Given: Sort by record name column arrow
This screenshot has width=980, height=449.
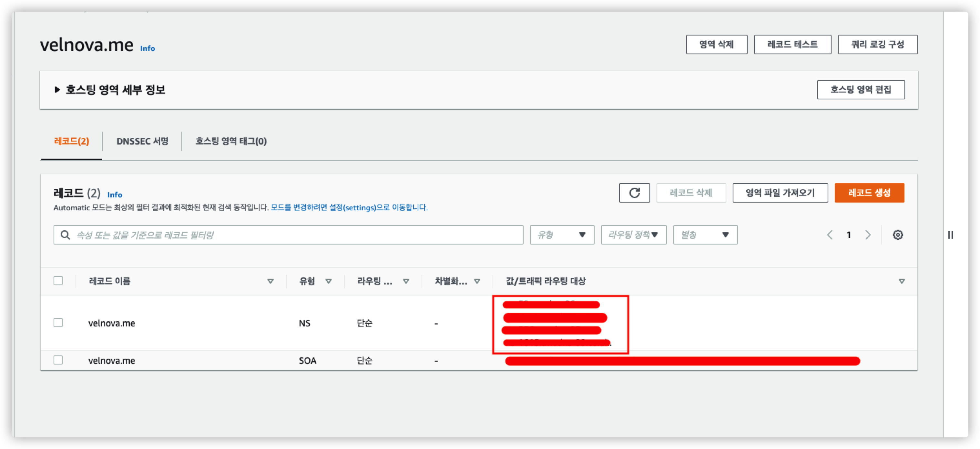Looking at the screenshot, I should click(x=270, y=281).
